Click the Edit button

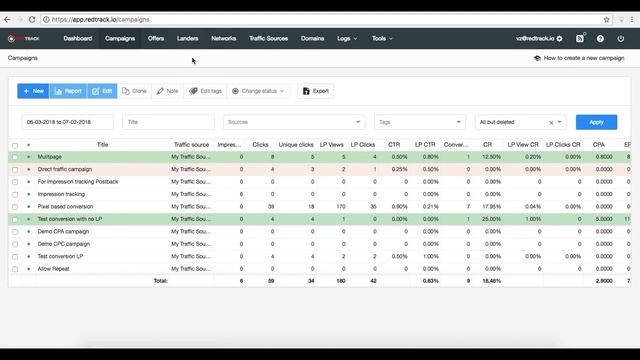[x=102, y=91]
